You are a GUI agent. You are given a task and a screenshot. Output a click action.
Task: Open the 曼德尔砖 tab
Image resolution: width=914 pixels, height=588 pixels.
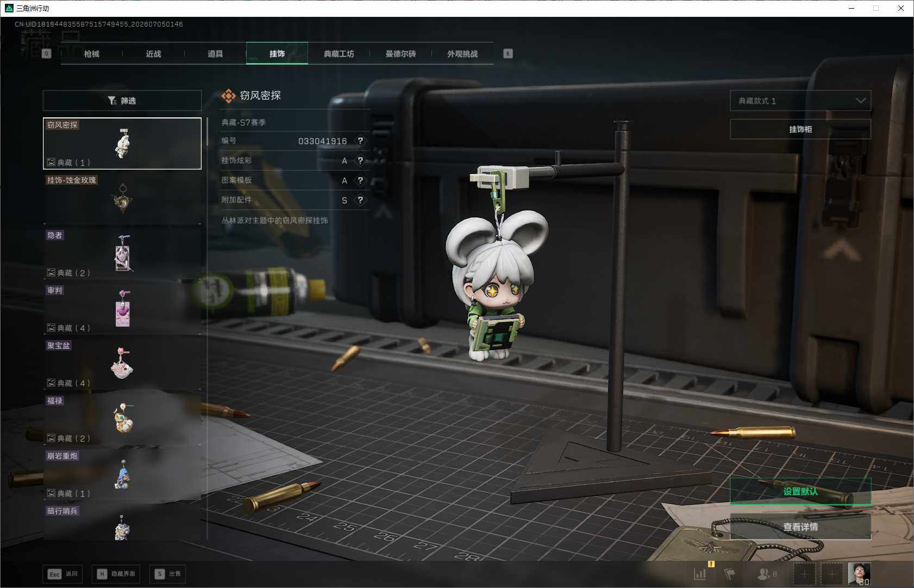pos(401,54)
